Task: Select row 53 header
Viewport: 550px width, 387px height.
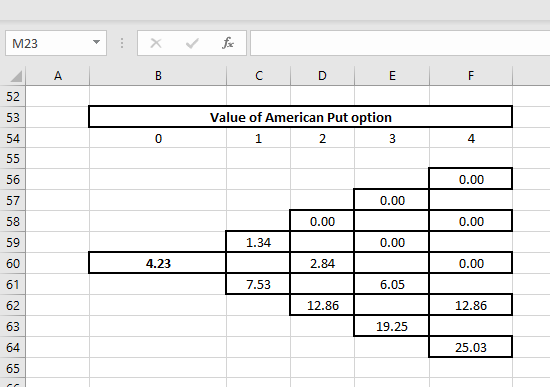Action: 13,117
